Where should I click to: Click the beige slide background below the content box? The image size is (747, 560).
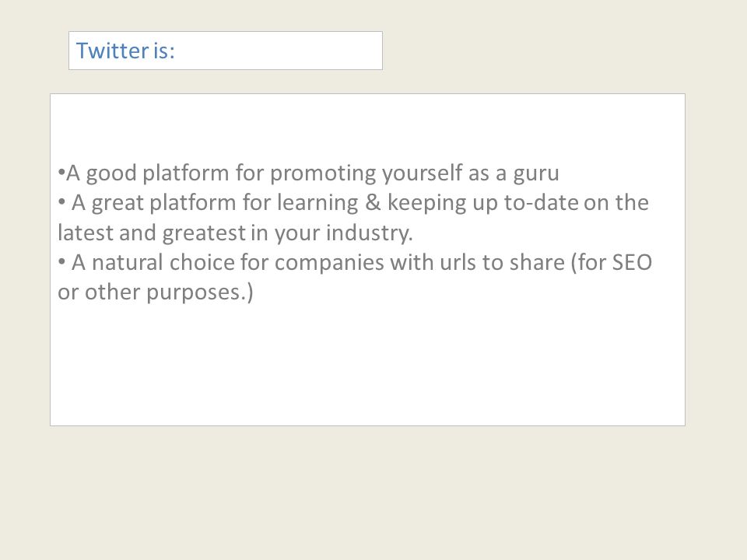(x=373, y=493)
